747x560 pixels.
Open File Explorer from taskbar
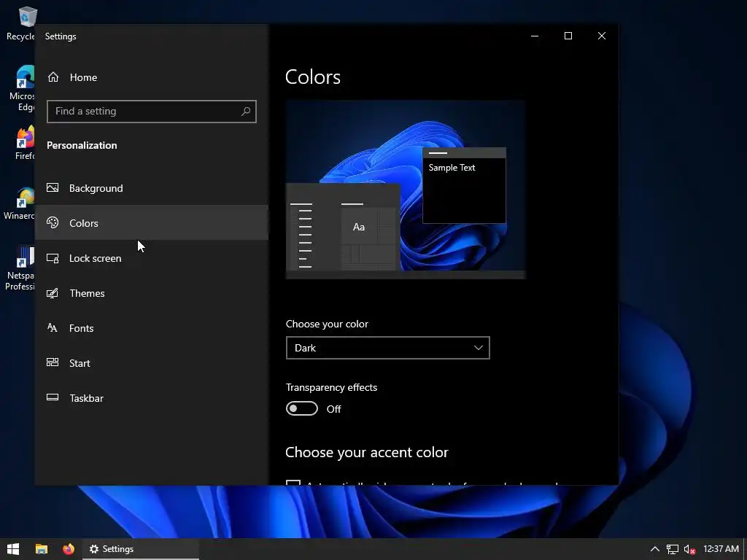42,549
